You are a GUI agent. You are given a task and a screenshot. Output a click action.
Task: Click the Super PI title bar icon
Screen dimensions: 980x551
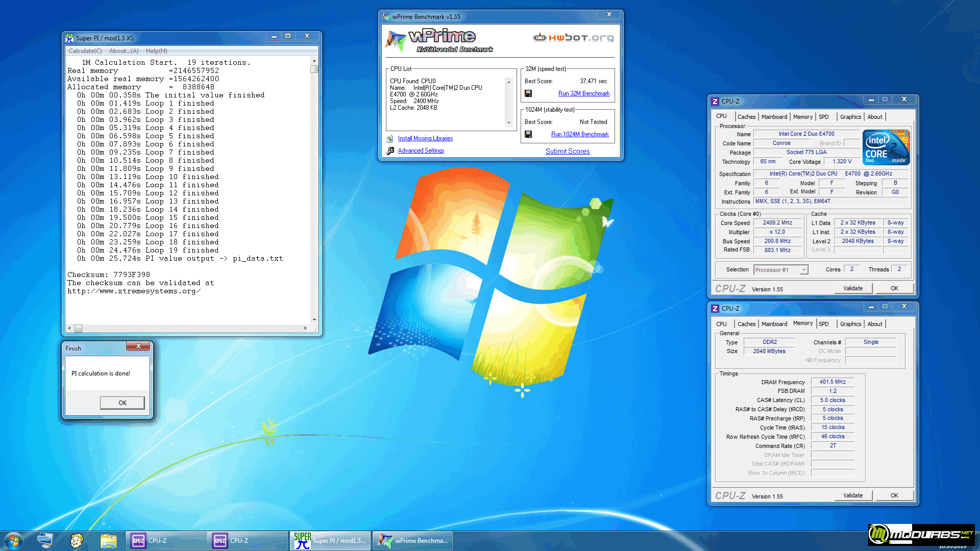click(69, 38)
